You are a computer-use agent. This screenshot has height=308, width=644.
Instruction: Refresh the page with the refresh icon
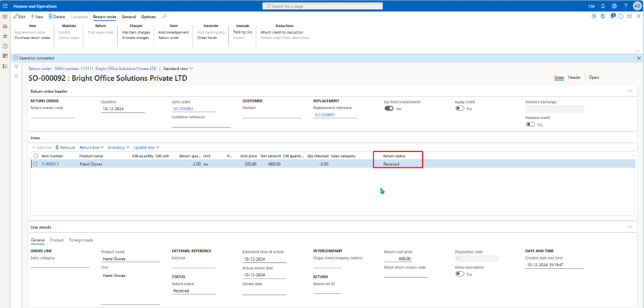[621, 16]
